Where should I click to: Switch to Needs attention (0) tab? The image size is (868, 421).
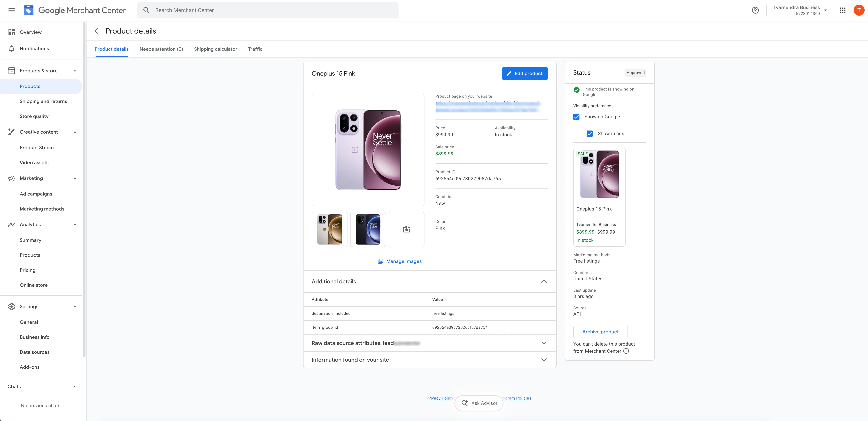tap(161, 49)
